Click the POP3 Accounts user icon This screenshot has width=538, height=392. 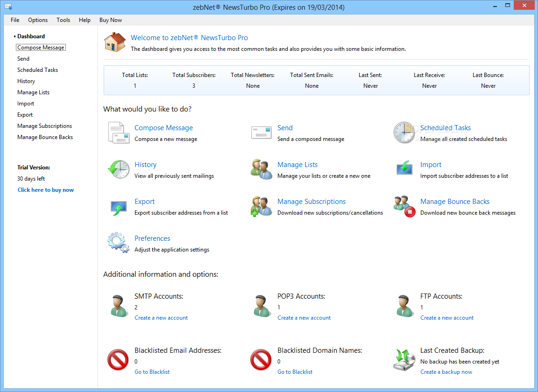[x=262, y=306]
